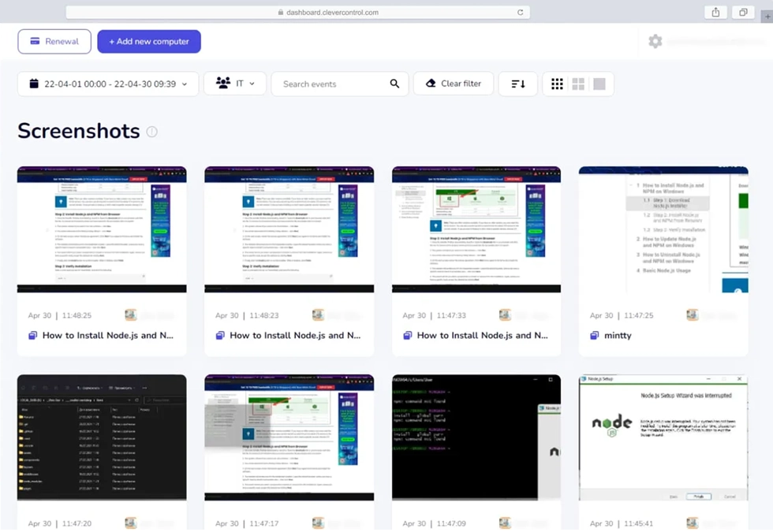773x532 pixels.
Task: Click window icon on 11:47:33 card title
Action: [407, 336]
